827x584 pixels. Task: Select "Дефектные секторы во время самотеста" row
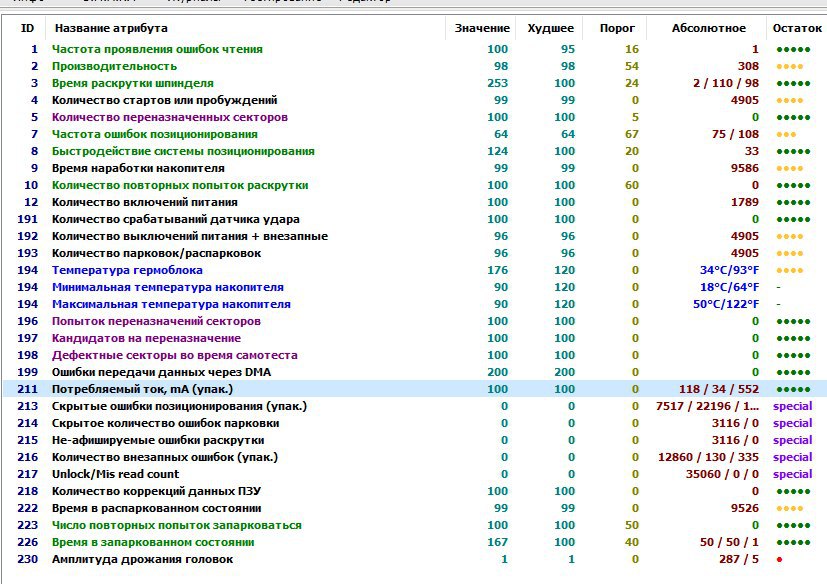click(x=415, y=355)
